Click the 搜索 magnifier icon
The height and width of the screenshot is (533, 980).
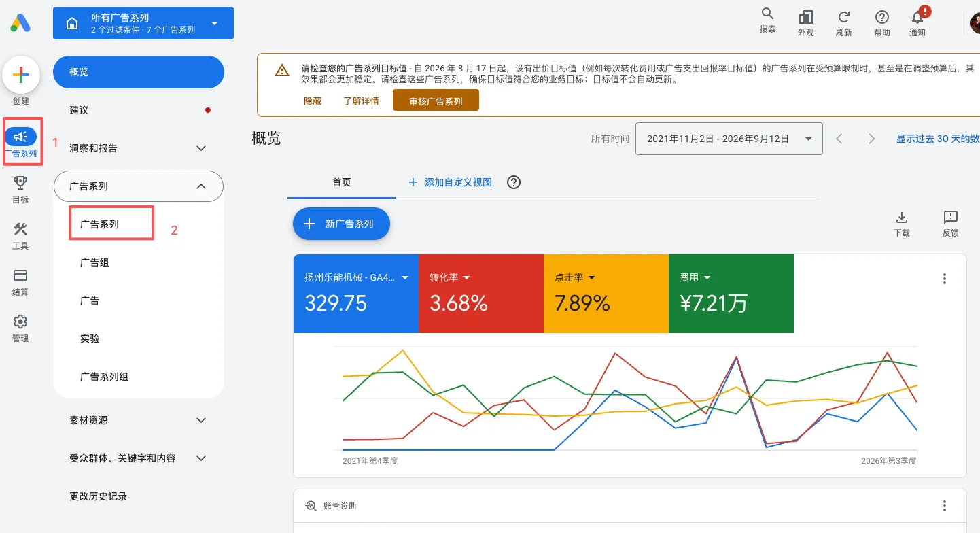[768, 14]
